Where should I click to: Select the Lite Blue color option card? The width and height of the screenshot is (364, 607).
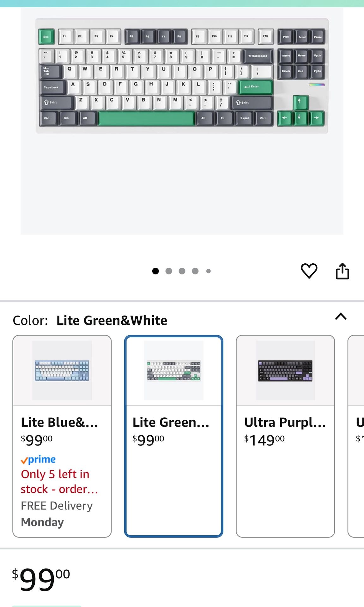tap(62, 436)
